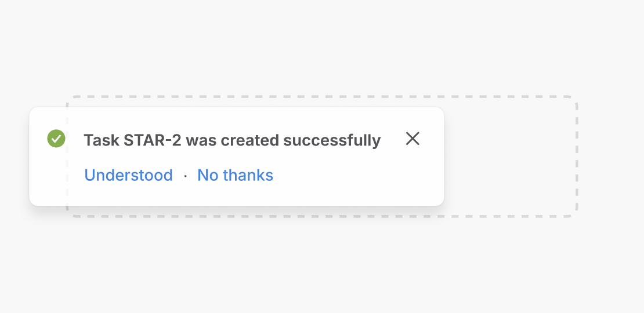Select the No thanks link
This screenshot has height=313, width=644.
[235, 175]
